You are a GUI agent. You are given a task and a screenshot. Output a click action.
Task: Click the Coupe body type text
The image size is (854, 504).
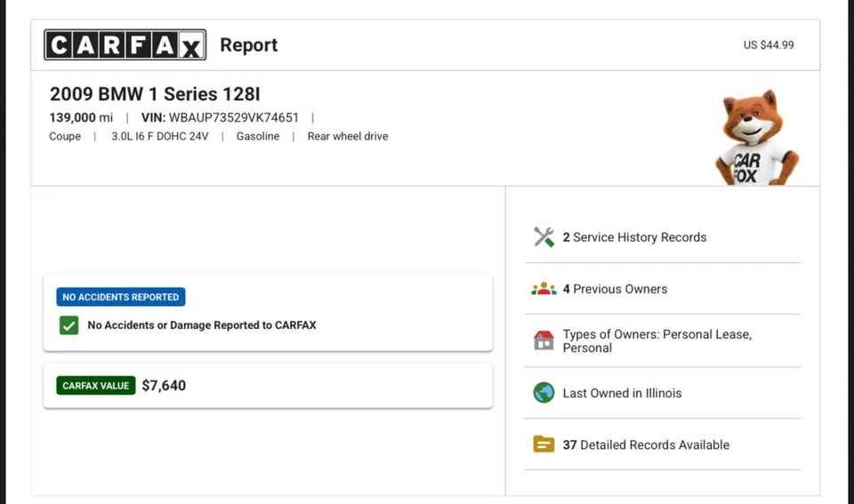point(65,137)
